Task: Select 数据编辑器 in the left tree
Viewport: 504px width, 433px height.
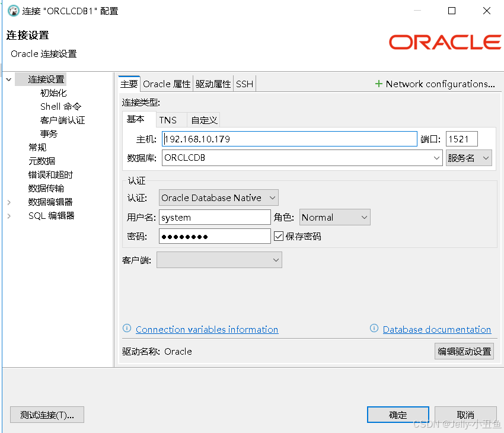Action: (50, 202)
